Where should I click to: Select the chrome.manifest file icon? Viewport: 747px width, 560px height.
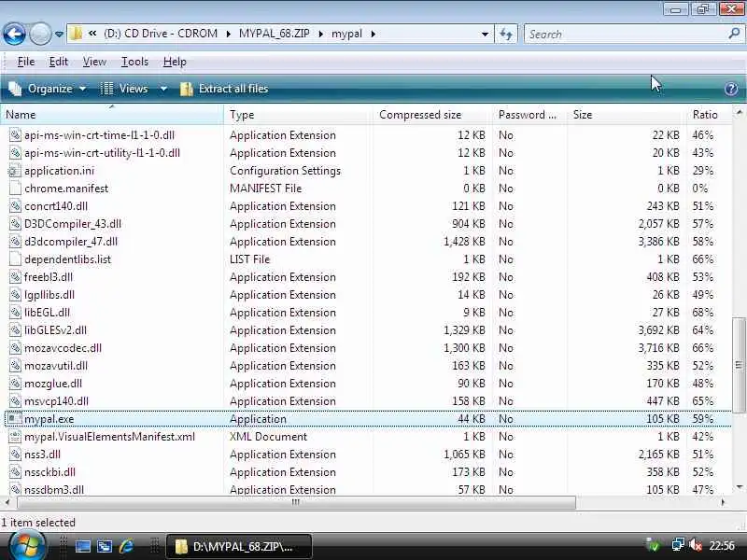[15, 189]
